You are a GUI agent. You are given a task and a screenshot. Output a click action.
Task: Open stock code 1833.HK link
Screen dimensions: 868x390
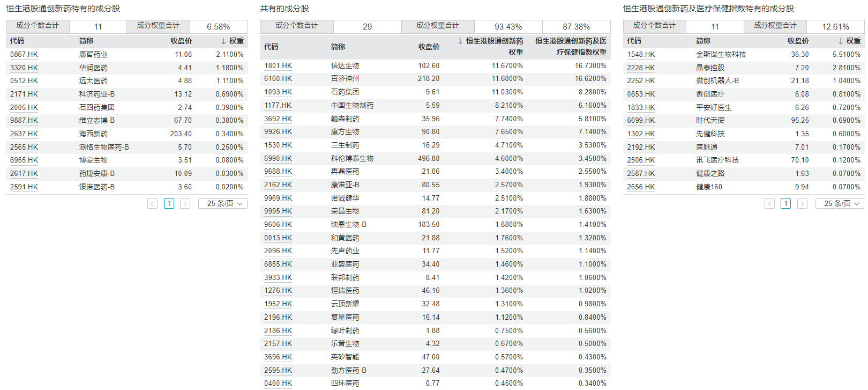tap(641, 108)
